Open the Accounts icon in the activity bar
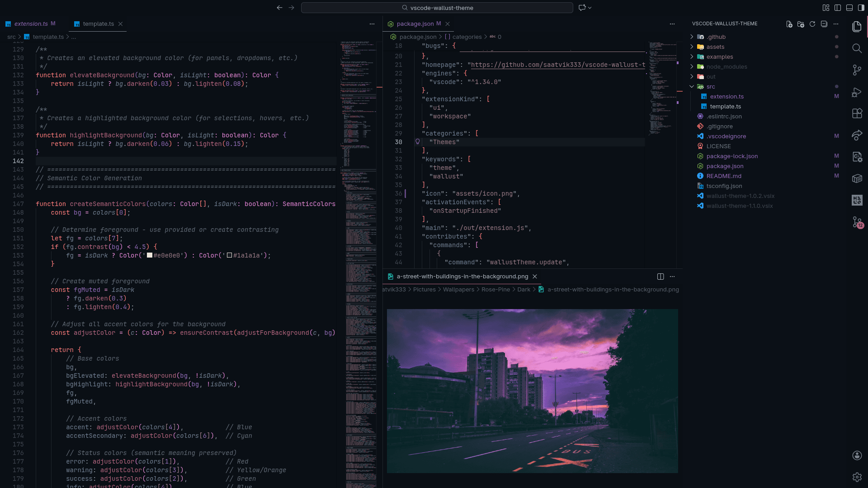 coord(857,456)
